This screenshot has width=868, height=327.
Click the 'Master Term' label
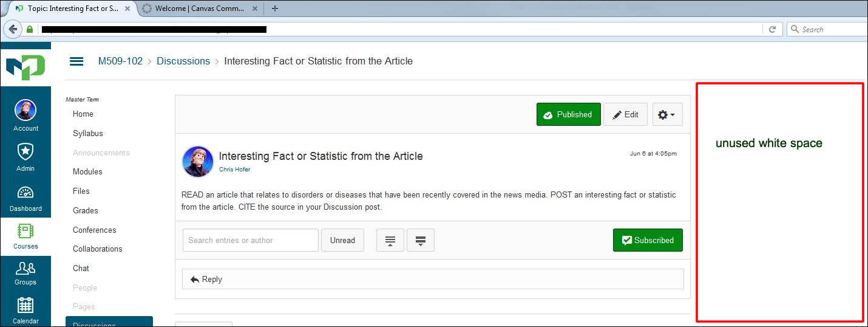click(82, 99)
